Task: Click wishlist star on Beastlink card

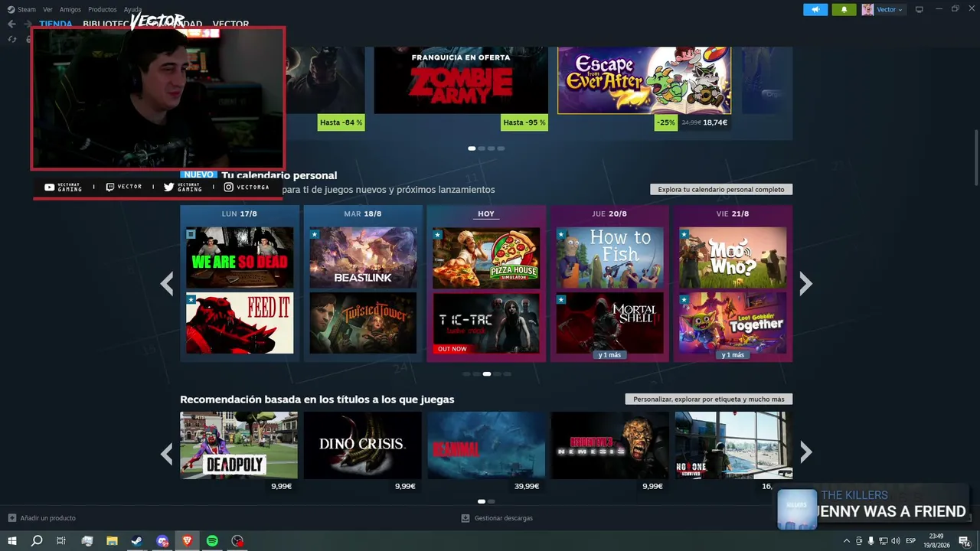Action: [314, 234]
